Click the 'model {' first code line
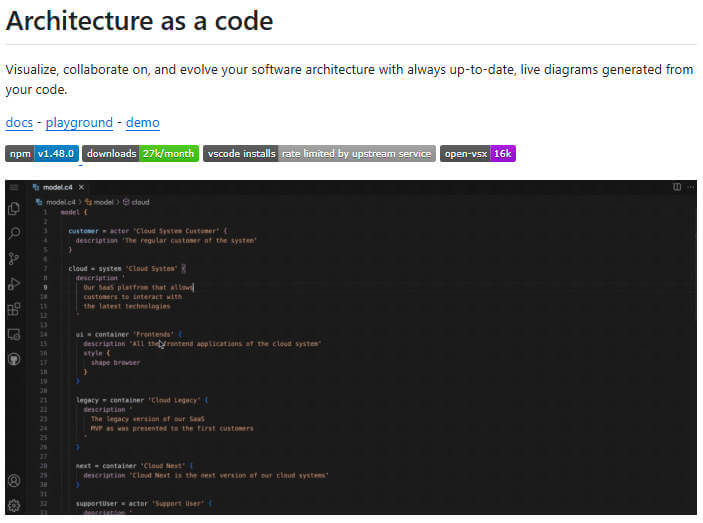 click(x=74, y=212)
